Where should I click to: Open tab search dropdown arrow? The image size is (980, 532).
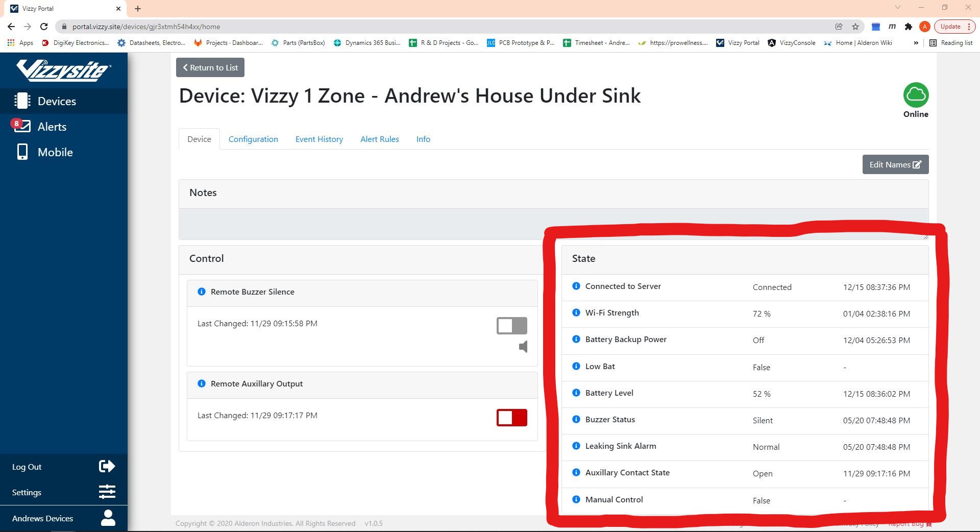click(x=898, y=8)
